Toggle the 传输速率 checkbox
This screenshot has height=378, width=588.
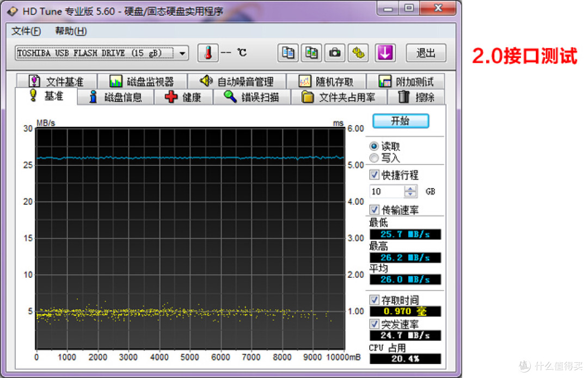[x=374, y=209]
